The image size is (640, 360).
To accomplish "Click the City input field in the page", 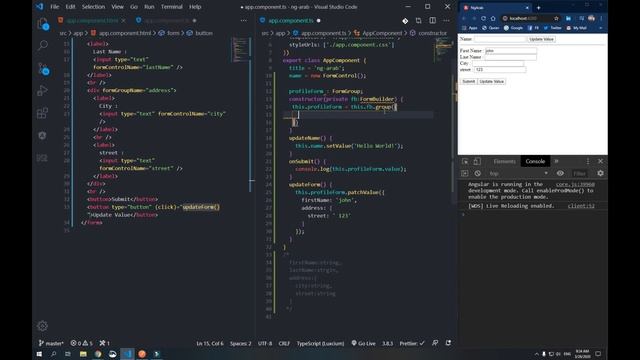I will point(498,63).
